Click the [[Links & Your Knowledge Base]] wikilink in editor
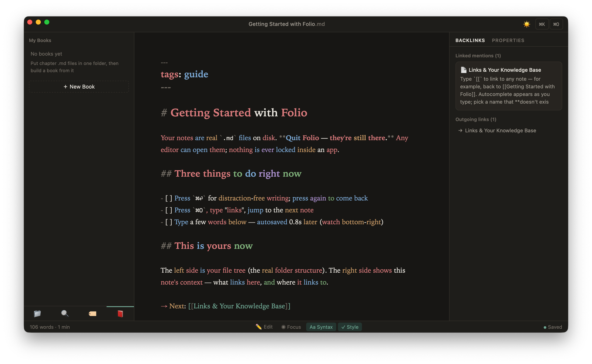Screen dimensions: 592x364 pyautogui.click(x=239, y=306)
